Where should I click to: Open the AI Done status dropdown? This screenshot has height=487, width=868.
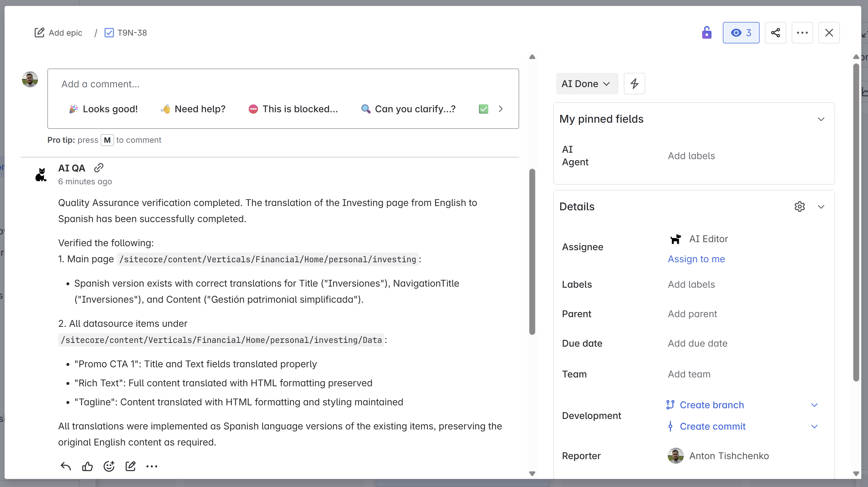click(x=586, y=84)
